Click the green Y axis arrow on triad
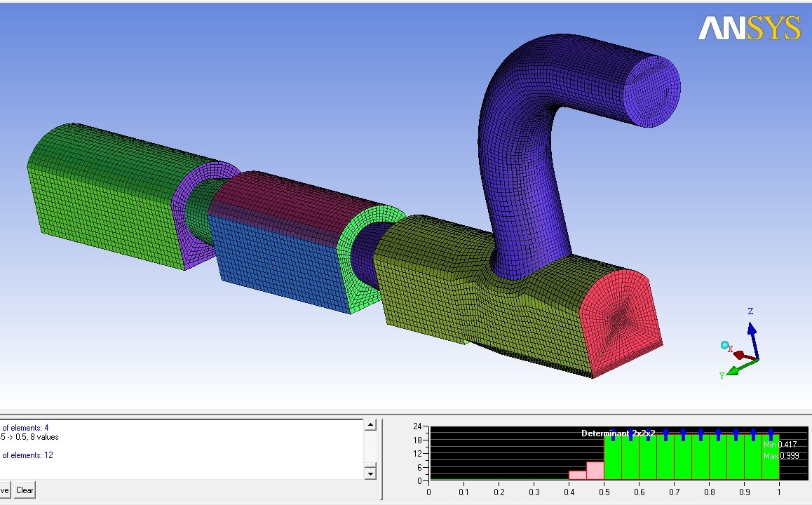 (x=734, y=370)
